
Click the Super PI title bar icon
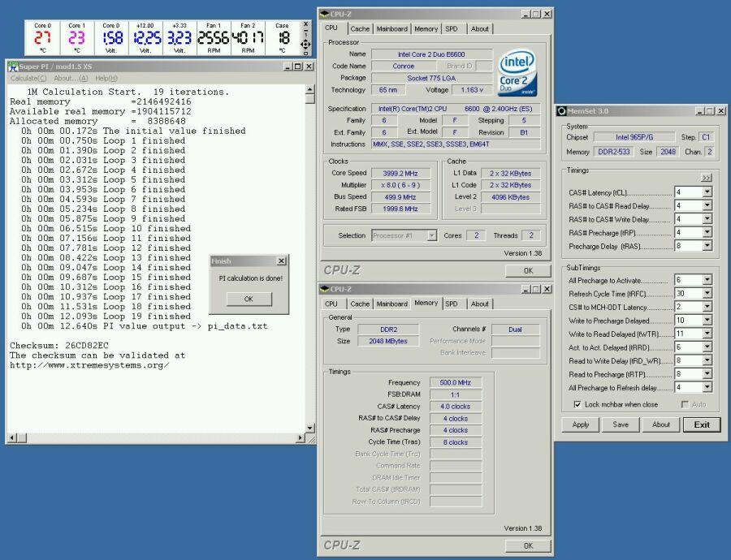tap(13, 67)
